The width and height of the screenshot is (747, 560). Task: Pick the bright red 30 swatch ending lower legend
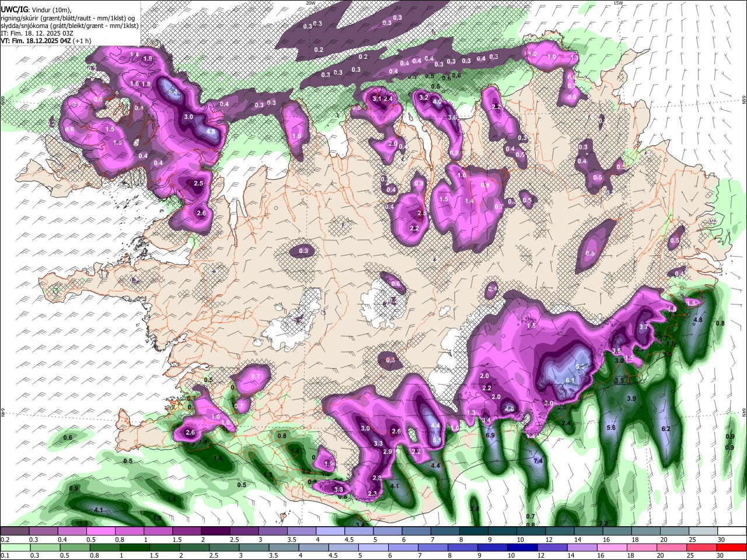tap(731, 547)
